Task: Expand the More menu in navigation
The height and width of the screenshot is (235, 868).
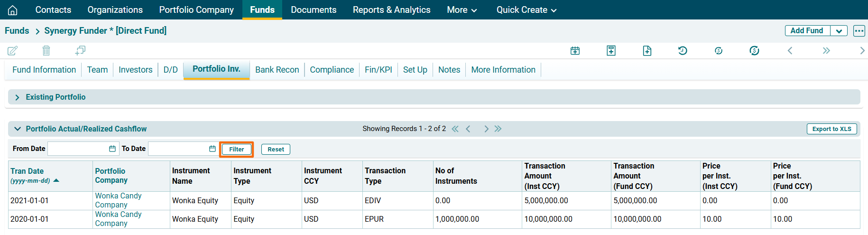Action: point(462,10)
